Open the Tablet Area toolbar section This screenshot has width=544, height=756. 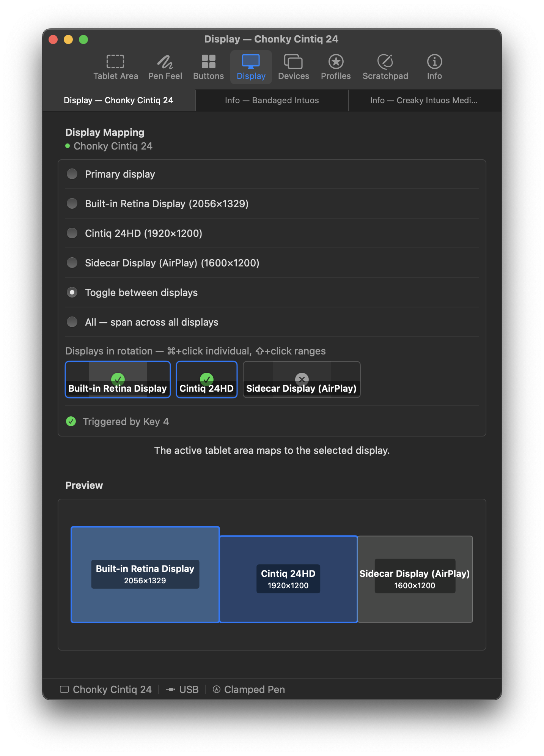pyautogui.click(x=116, y=67)
